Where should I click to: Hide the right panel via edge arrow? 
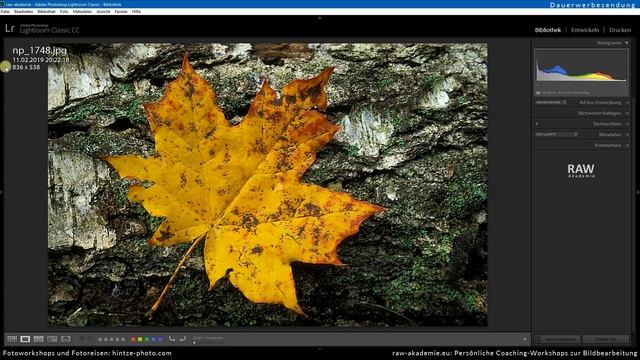[x=638, y=191]
